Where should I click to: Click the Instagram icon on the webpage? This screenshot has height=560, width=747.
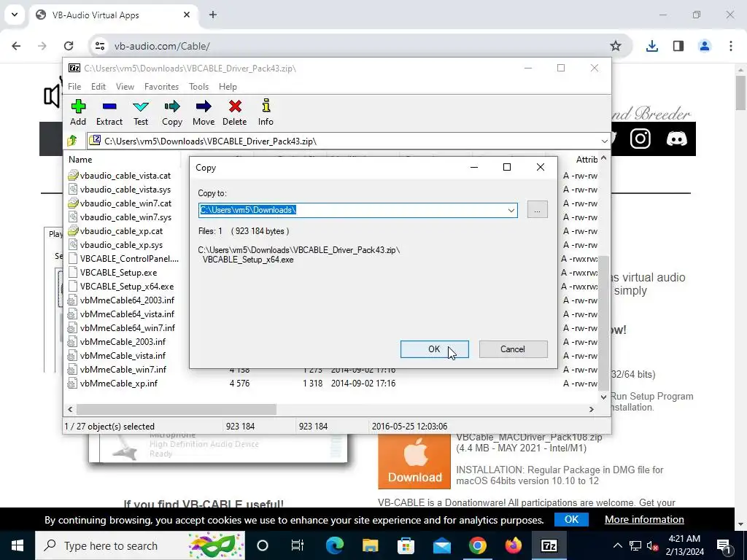[640, 139]
